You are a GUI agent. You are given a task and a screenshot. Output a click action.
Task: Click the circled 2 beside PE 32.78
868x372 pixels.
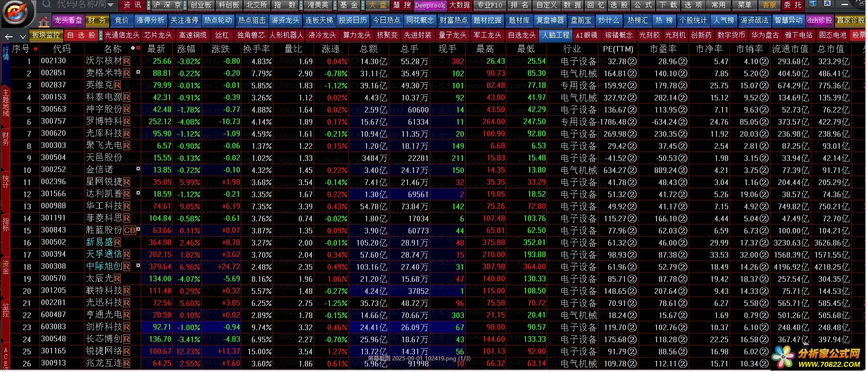pyautogui.click(x=632, y=61)
